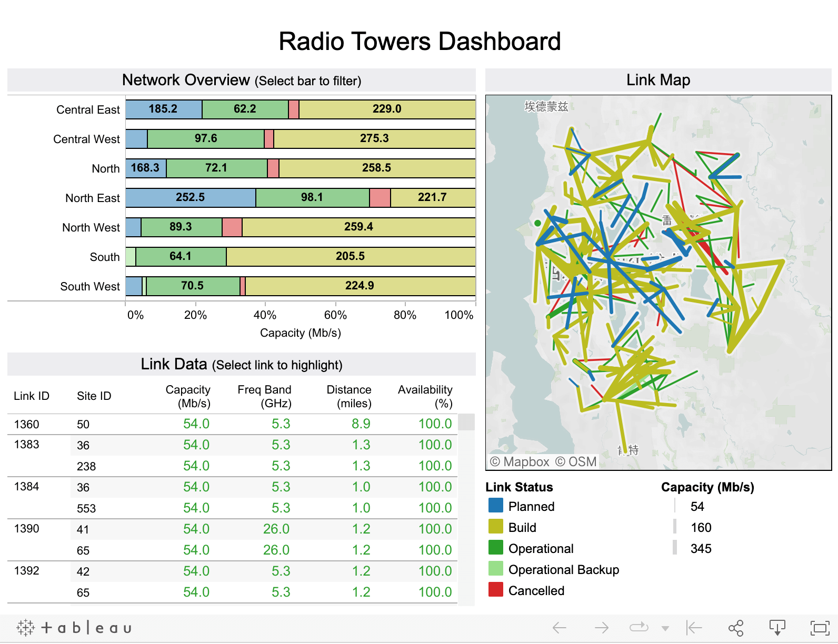Screen dimensions: 838x644
Task: Click the Link ID column header
Action: [32, 396]
